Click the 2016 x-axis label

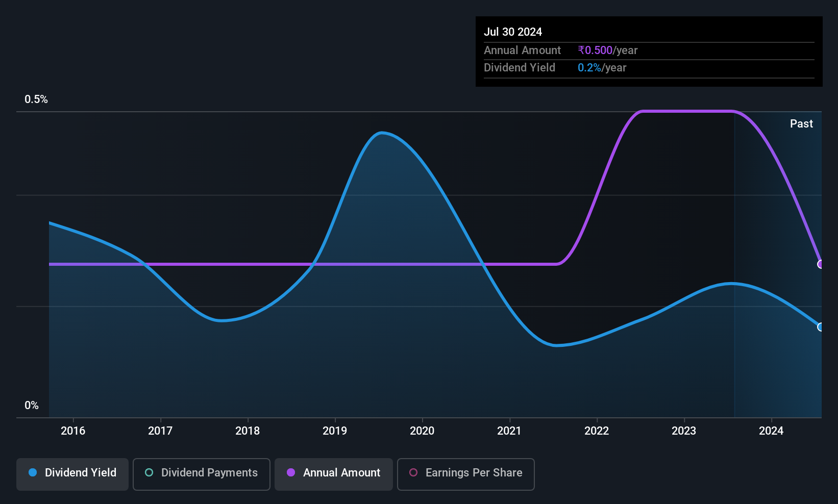[73, 431]
